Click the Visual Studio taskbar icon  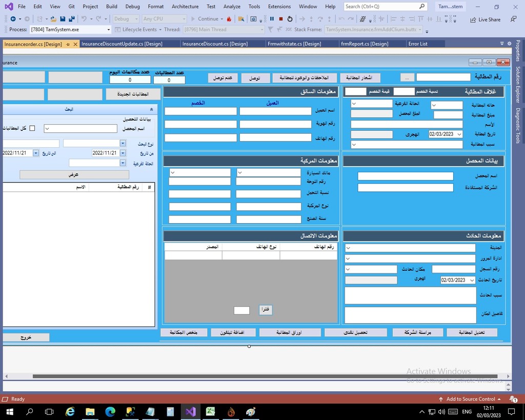click(191, 412)
